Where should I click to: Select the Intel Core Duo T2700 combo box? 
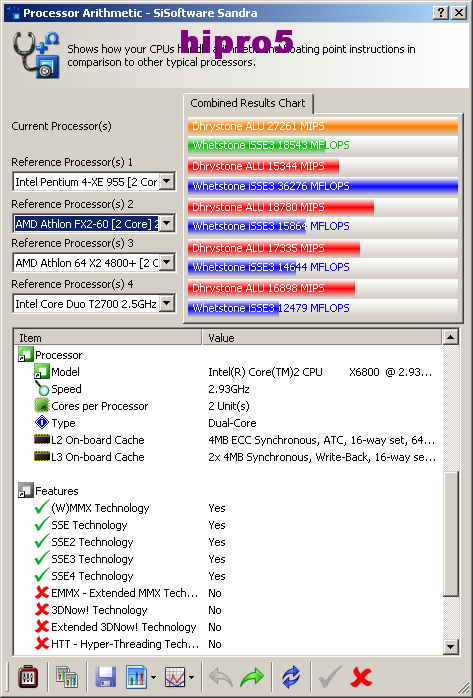[94, 304]
